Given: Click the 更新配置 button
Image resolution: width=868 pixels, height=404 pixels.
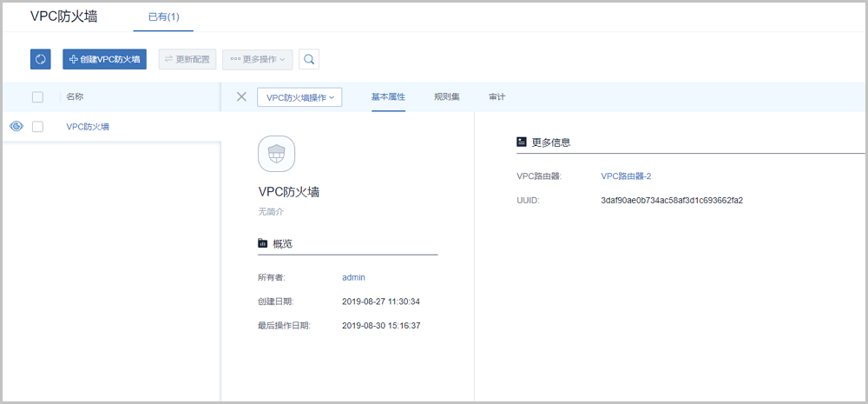Looking at the screenshot, I should coord(187,59).
